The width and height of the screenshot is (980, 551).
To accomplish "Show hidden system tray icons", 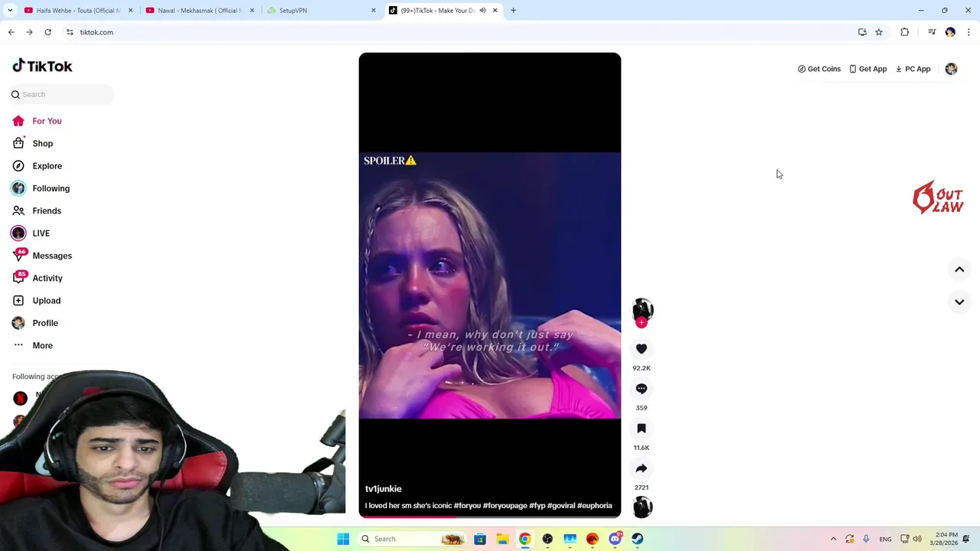I will (833, 539).
